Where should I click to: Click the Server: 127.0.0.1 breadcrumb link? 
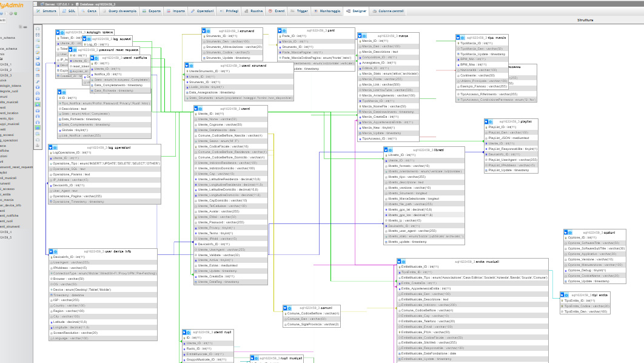click(x=58, y=4)
